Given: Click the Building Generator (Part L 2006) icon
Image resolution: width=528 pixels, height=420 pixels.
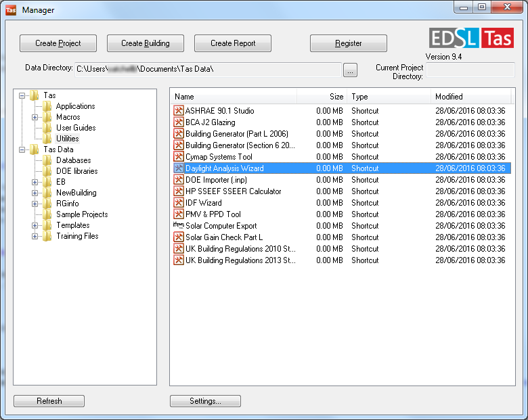Looking at the screenshot, I should tap(179, 134).
